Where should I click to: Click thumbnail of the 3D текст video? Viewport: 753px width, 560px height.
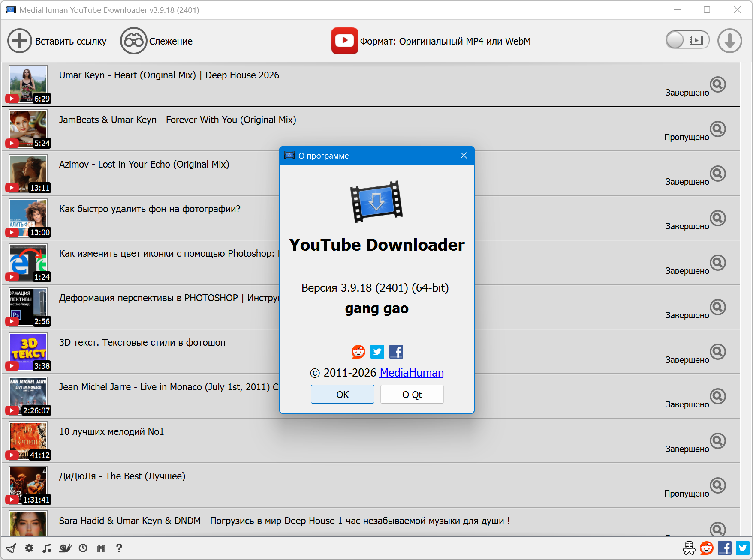28,352
